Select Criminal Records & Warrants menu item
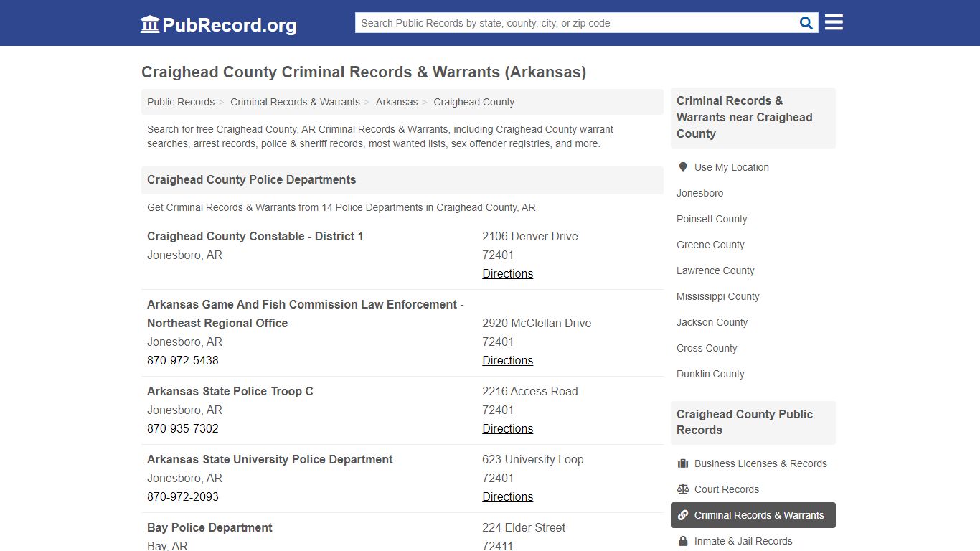 pos(753,515)
